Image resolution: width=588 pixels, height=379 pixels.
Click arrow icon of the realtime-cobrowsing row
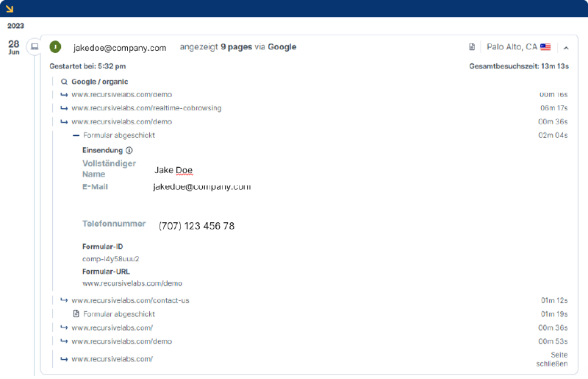click(64, 108)
